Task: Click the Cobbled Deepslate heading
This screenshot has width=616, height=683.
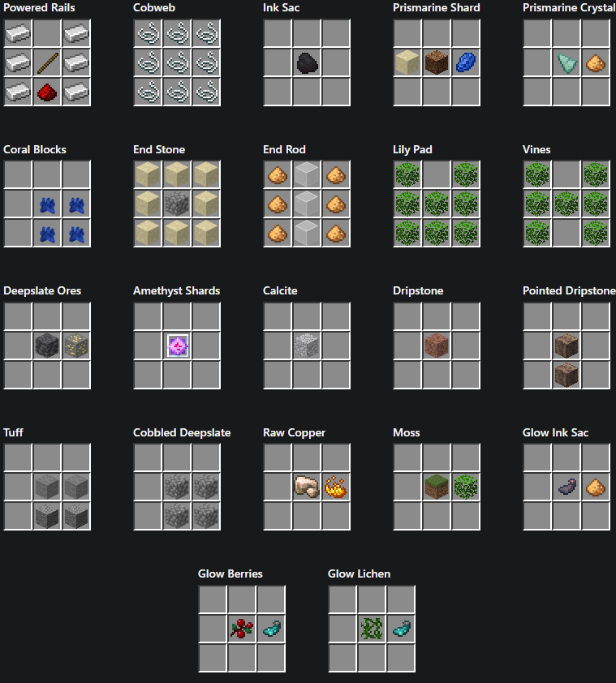Action: 182,432
